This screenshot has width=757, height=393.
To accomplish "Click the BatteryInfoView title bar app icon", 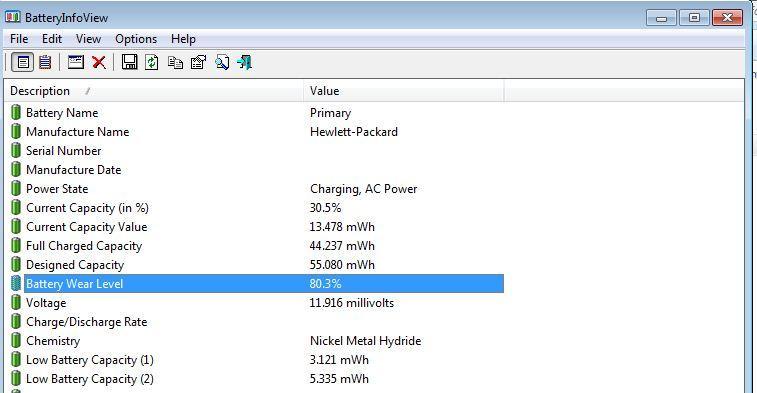I will click(13, 17).
